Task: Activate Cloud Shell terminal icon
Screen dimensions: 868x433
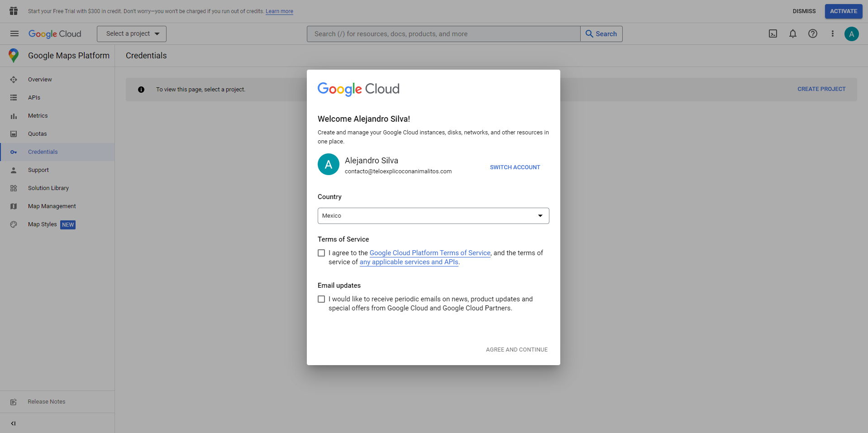Action: (x=773, y=33)
